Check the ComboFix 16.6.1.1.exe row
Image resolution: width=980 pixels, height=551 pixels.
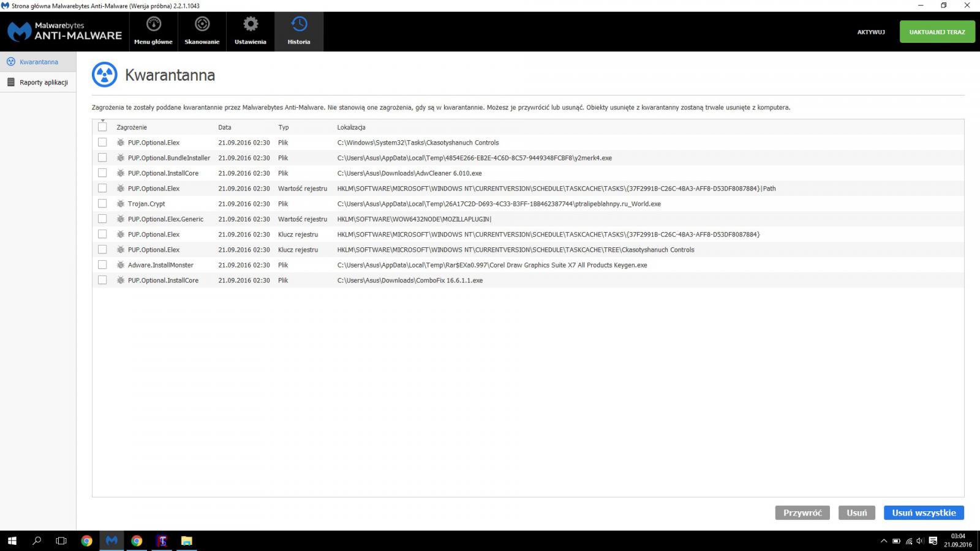(102, 280)
